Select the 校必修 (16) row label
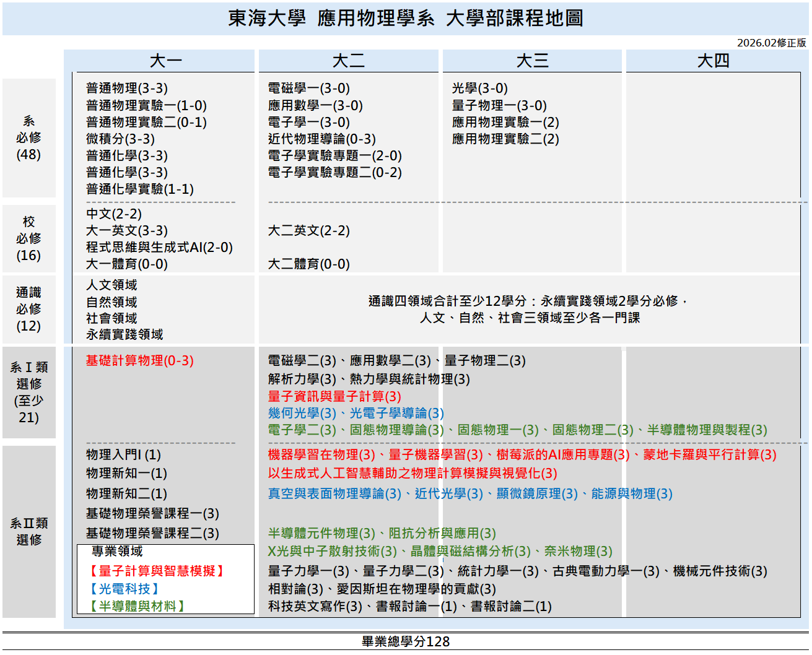Image resolution: width=812 pixels, height=655 pixels. coord(28,238)
